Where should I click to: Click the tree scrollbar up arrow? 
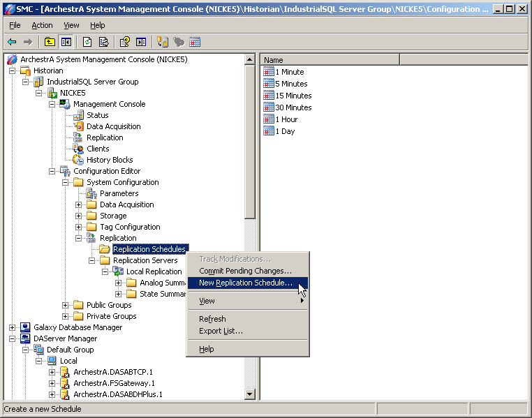coord(250,60)
